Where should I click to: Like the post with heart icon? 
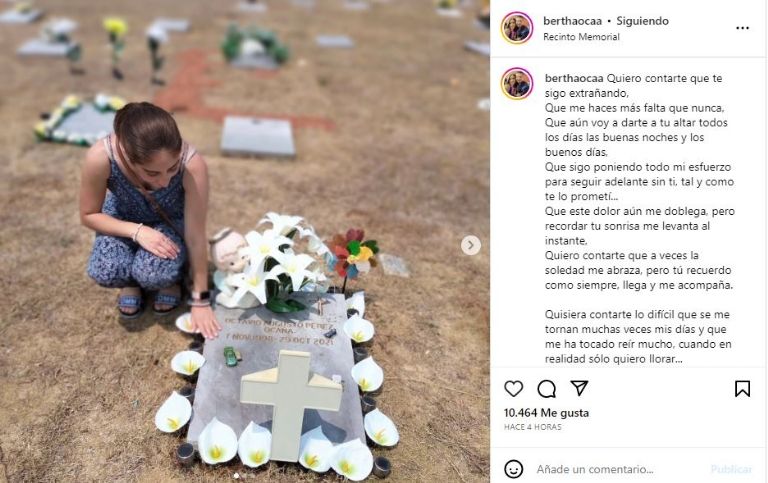click(513, 389)
